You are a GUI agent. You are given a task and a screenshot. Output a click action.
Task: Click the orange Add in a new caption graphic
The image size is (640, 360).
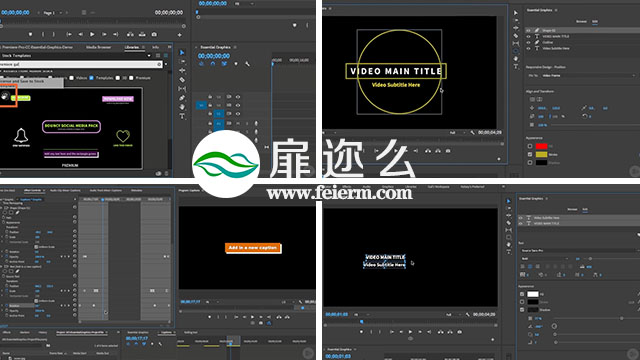(253, 248)
